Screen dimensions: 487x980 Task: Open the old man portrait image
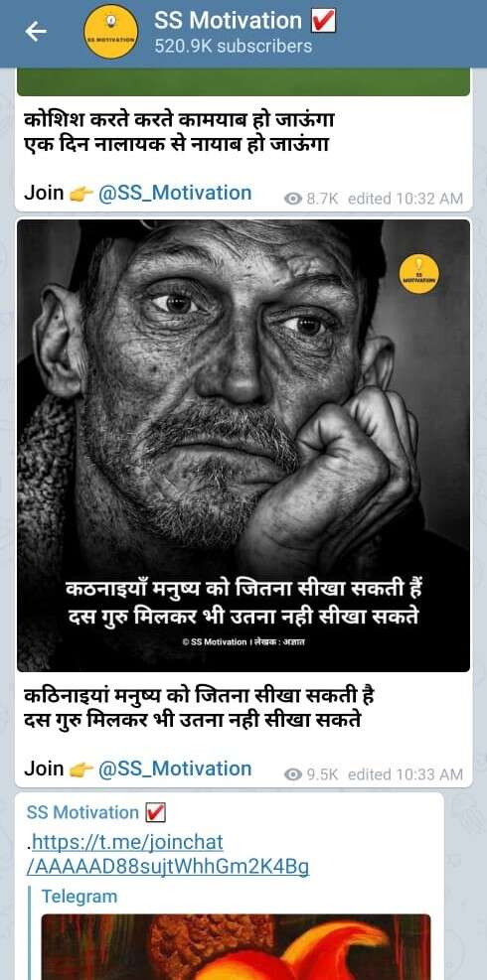(243, 445)
